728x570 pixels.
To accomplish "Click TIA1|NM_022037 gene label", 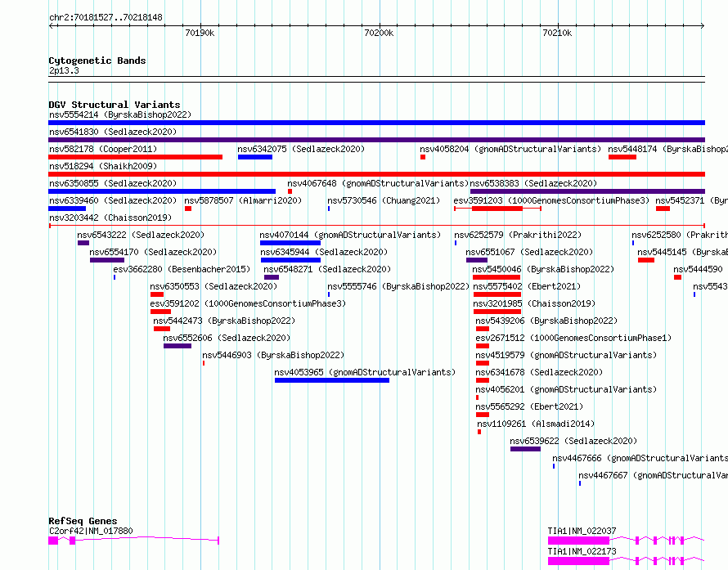I will click(x=582, y=531).
